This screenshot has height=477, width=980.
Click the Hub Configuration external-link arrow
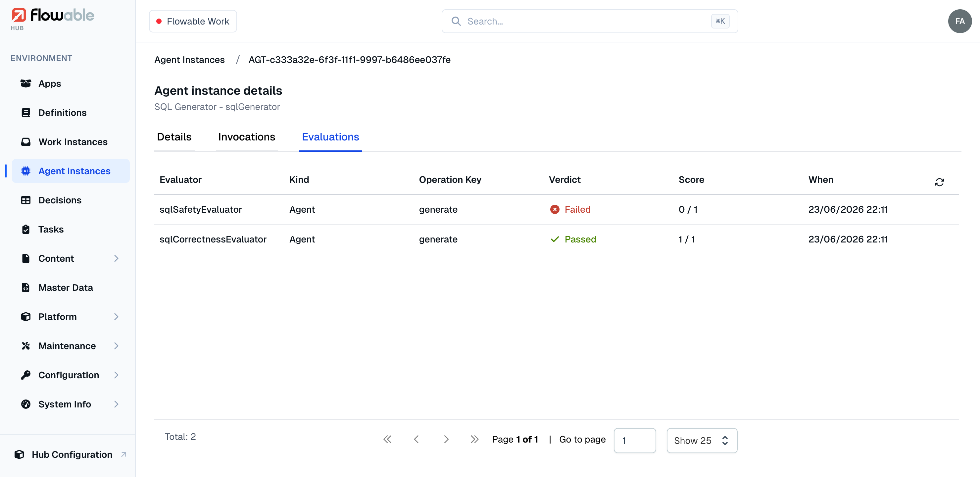click(x=123, y=454)
